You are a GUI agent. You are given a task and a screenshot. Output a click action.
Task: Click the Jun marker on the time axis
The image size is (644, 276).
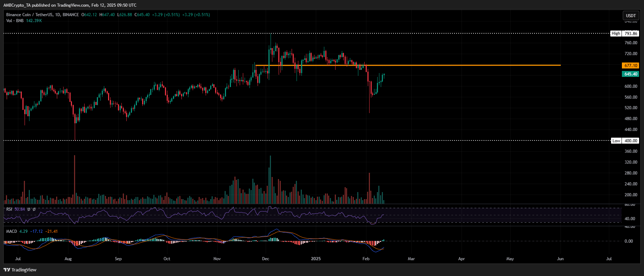tap(560, 259)
